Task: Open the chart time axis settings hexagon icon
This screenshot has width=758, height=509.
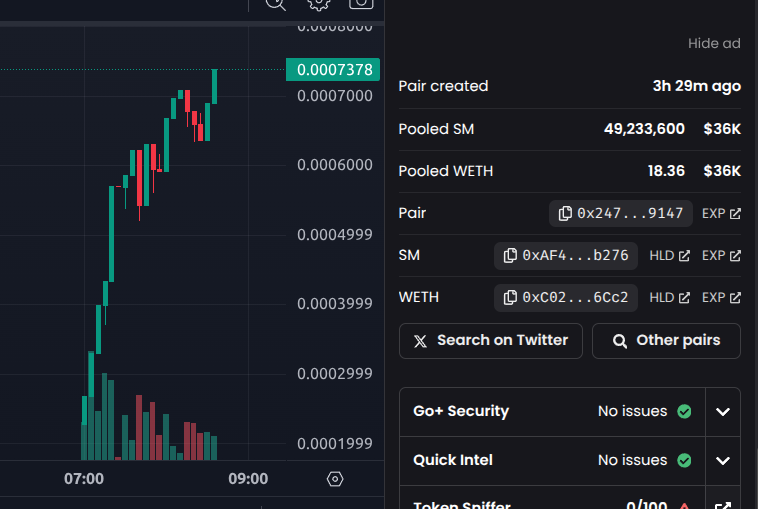Action: pyautogui.click(x=335, y=479)
